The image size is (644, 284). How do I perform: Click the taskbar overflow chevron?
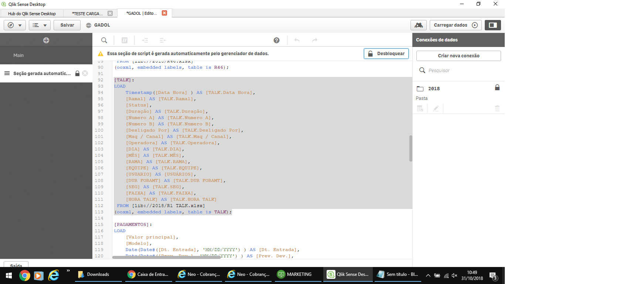[68, 271]
